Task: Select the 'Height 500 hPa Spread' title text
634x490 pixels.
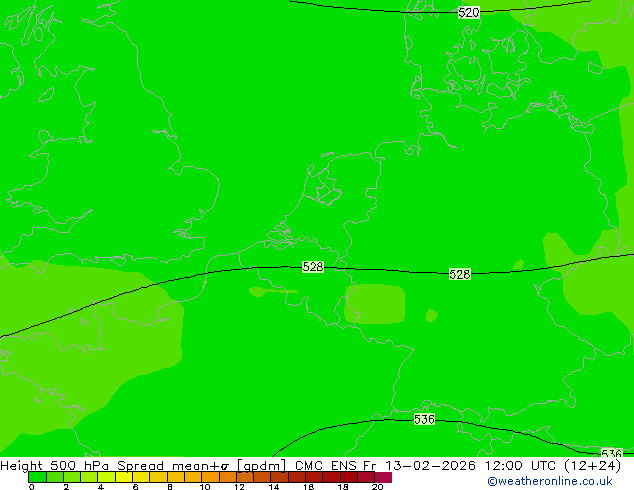Action: (x=82, y=466)
